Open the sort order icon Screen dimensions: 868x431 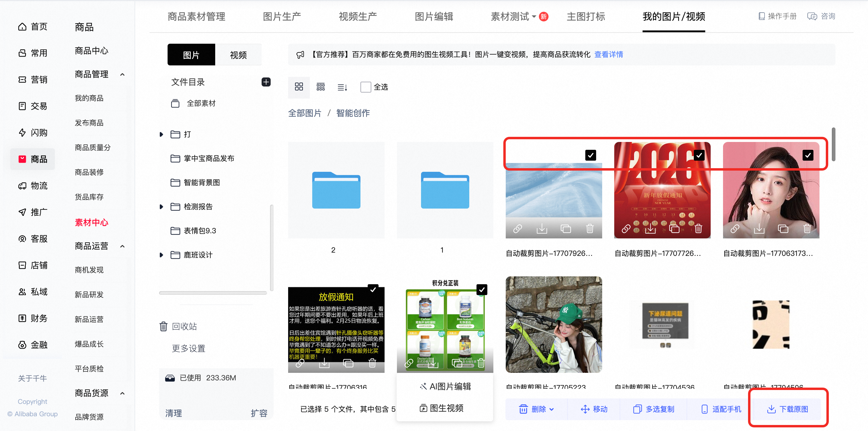[342, 87]
